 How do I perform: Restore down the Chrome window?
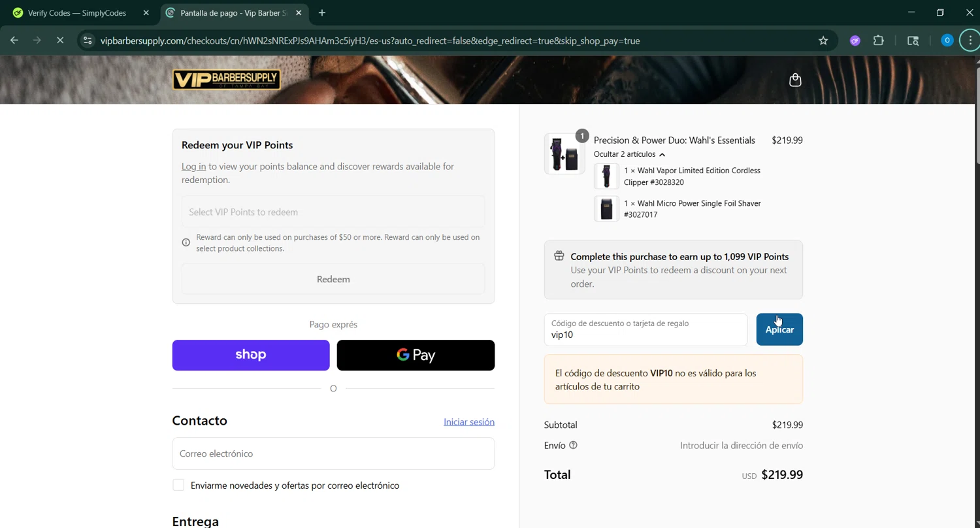tap(940, 12)
